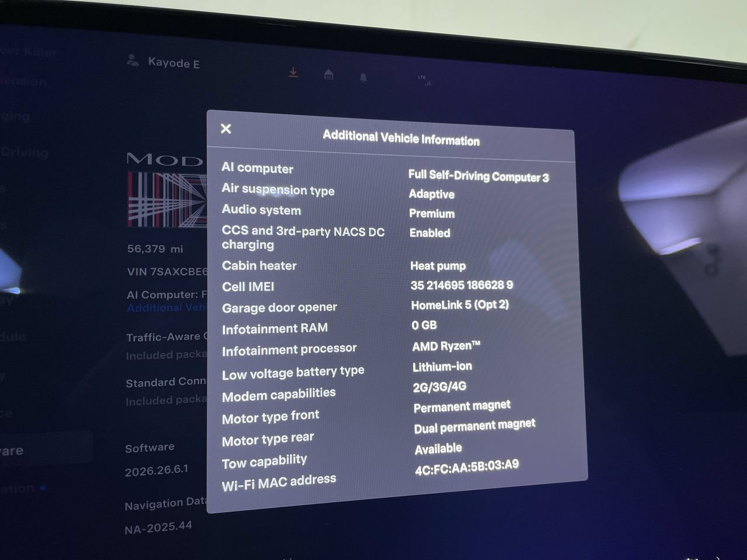The width and height of the screenshot is (747, 560).
Task: Open the Additional Vehicle Information link
Action: tap(167, 307)
